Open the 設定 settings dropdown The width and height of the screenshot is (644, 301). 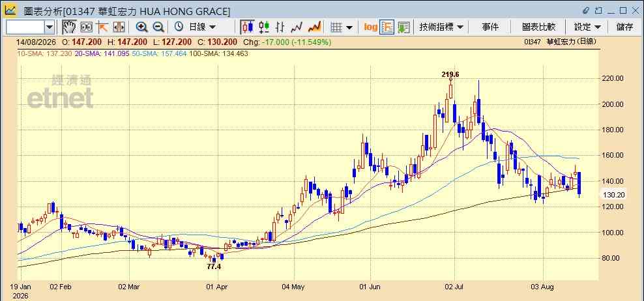tap(587, 27)
